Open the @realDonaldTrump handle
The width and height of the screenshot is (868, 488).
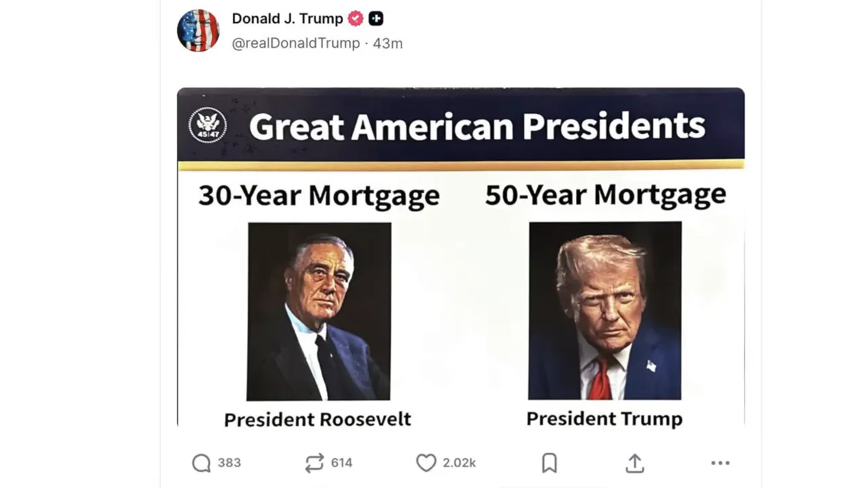coord(296,43)
